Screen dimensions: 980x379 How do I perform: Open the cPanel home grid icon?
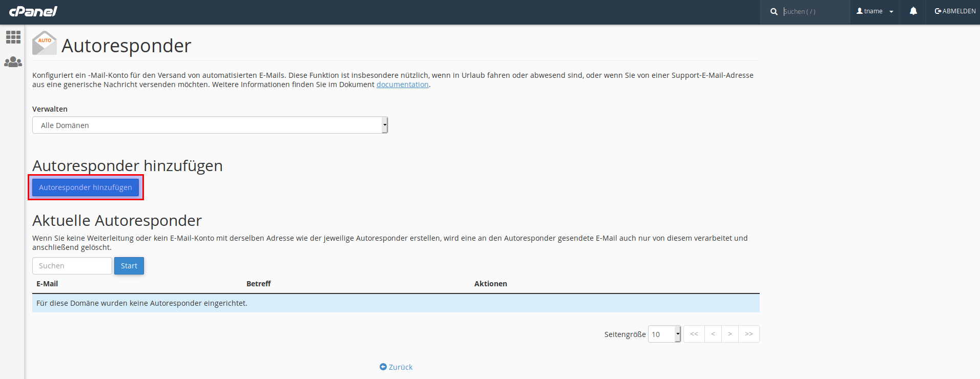13,37
